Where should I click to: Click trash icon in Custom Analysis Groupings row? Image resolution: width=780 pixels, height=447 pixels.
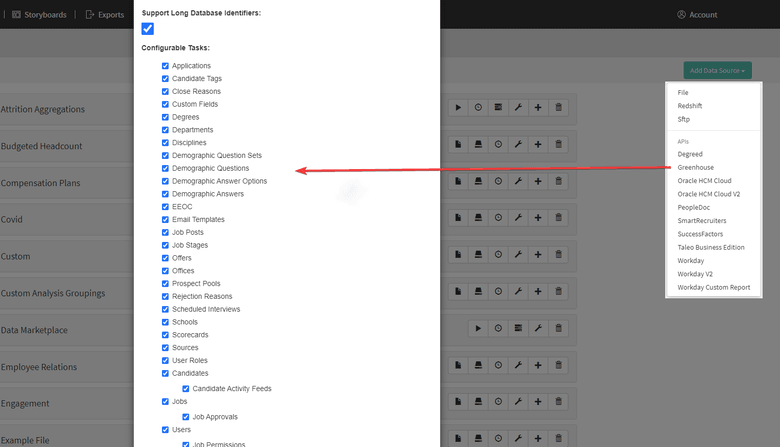point(558,291)
